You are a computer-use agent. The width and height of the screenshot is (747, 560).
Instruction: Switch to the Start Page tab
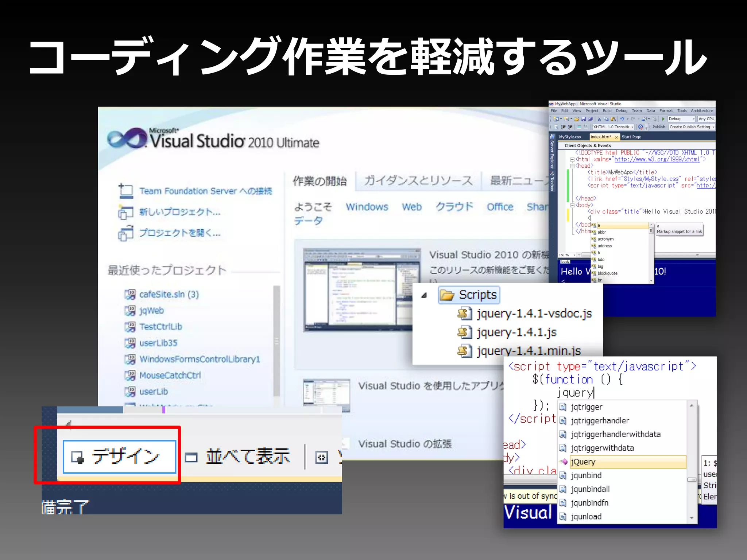pos(631,137)
